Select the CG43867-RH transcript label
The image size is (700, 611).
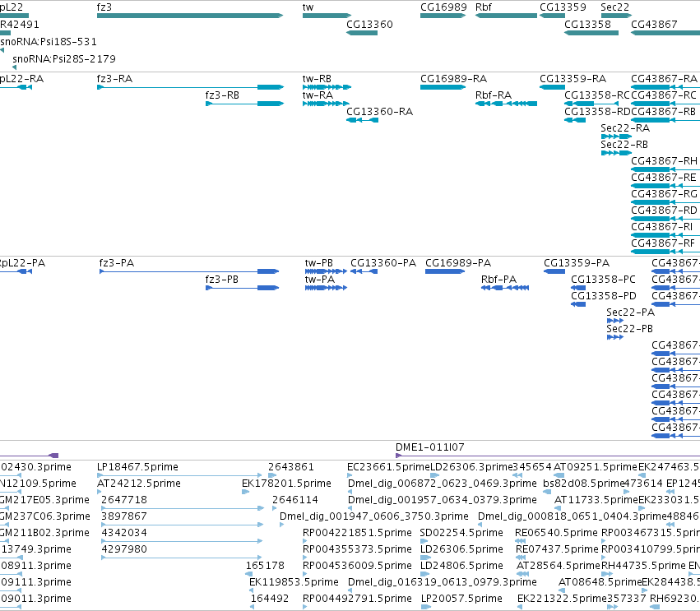664,160
